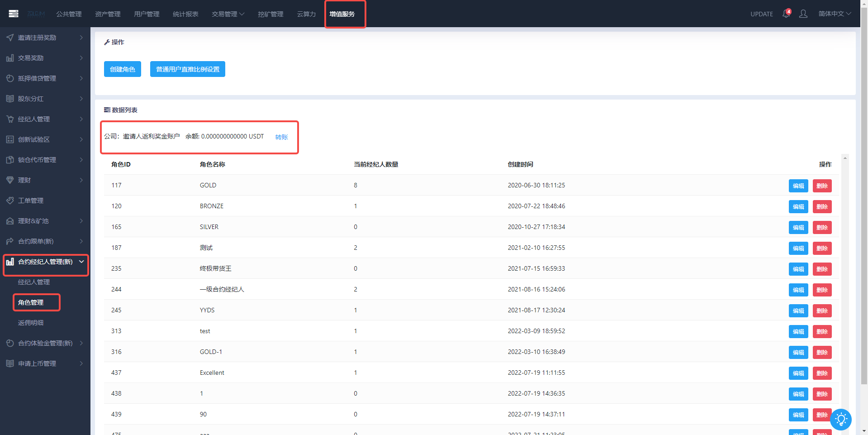
Task: Click the 工单管理 tag icon
Action: point(10,201)
